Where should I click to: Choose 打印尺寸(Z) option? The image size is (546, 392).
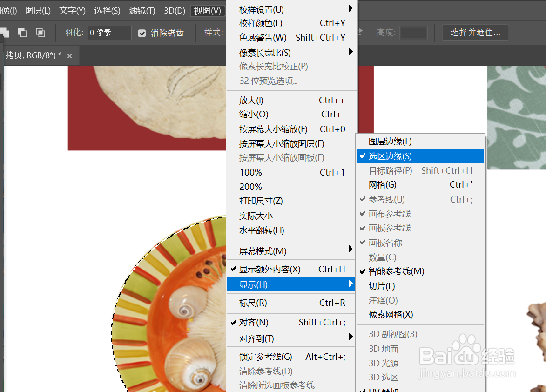point(291,201)
